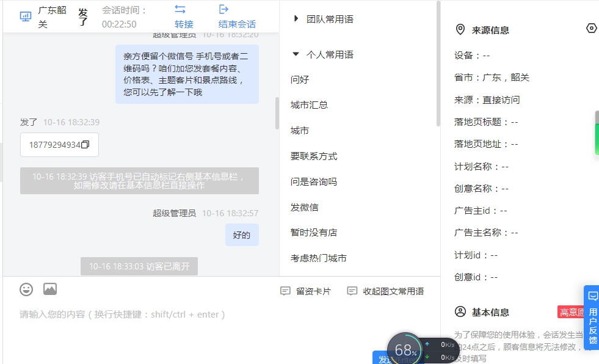This screenshot has width=599, height=364.
Task: Click the 访客手机号已自动标记 system notice
Action: [x=139, y=181]
